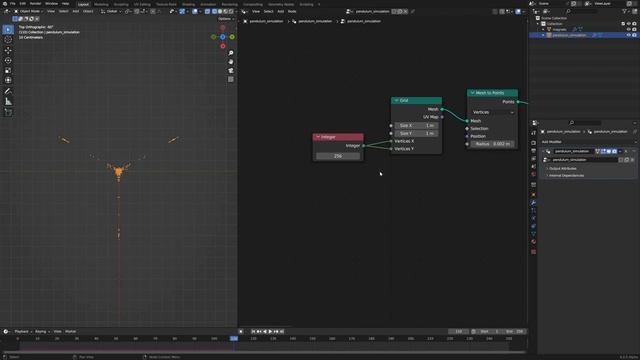Open the timeline Marker menu
This screenshot has height=360, width=640.
click(x=71, y=331)
